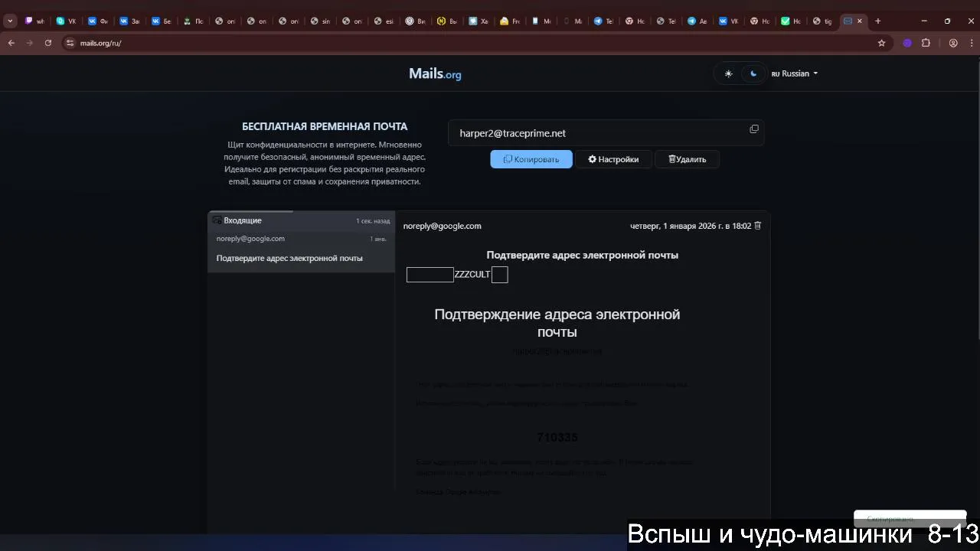
Task: Click 'Подтвердите адрес электронной почты' in inbox list
Action: point(289,258)
